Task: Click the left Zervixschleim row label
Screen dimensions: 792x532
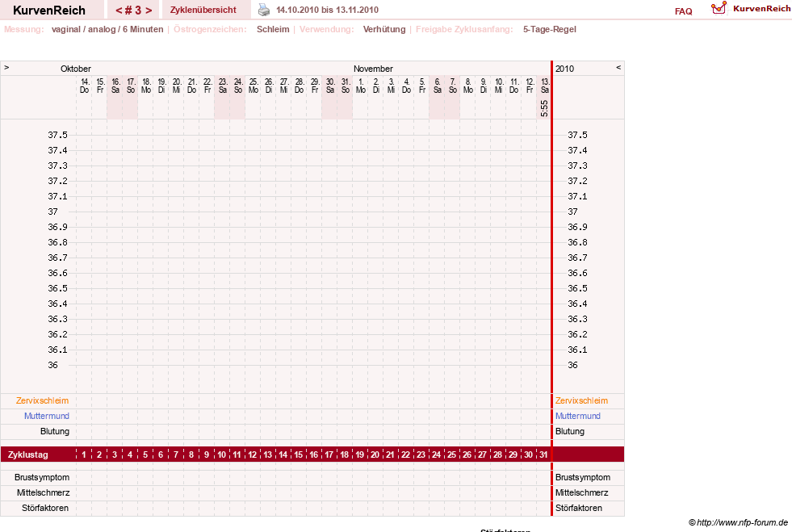Action: point(43,400)
